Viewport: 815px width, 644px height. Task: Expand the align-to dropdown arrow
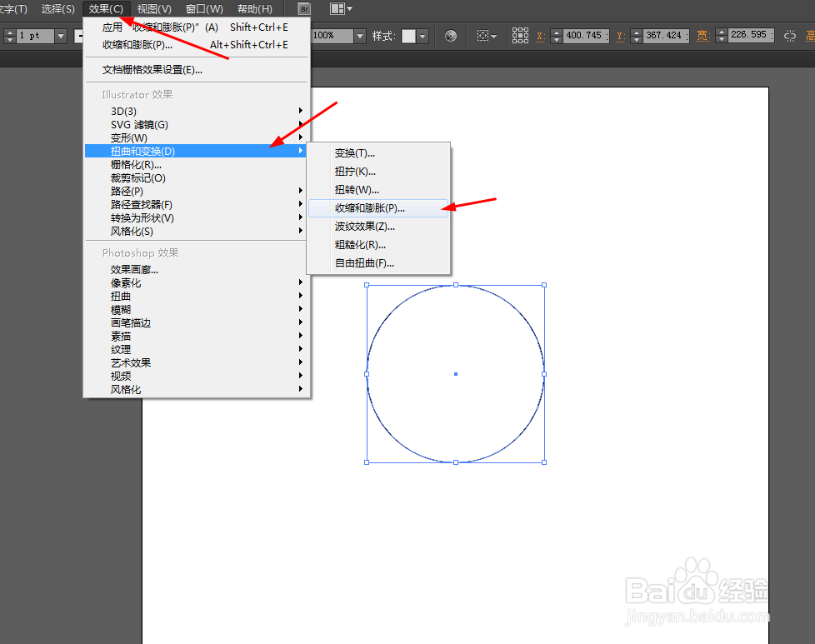click(494, 37)
